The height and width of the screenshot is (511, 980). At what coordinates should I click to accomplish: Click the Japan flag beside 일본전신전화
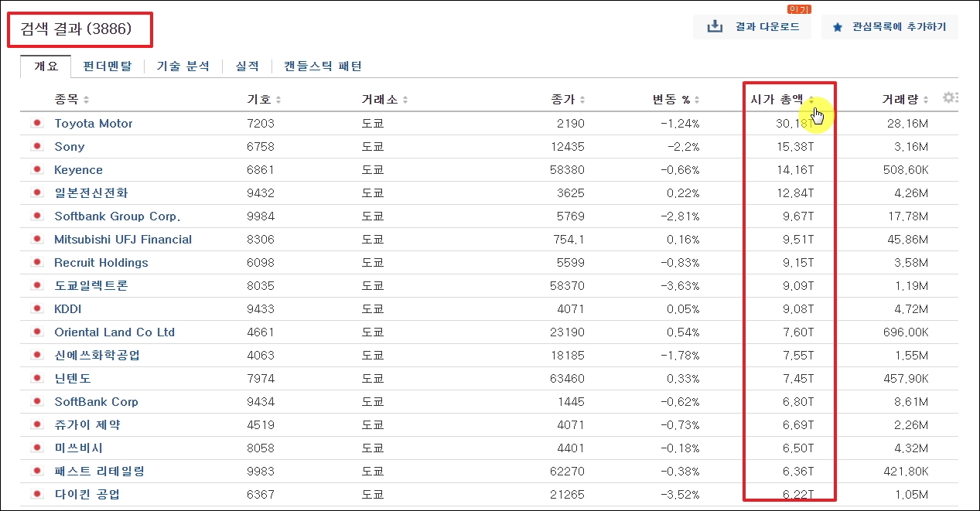point(36,193)
